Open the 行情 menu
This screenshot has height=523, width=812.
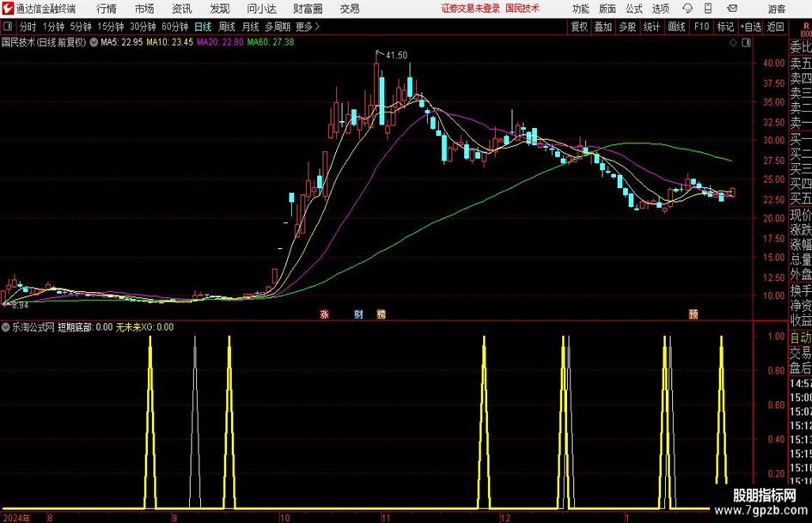107,9
